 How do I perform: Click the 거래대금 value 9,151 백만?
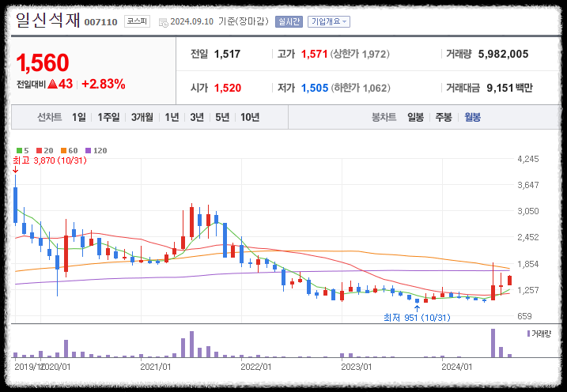(509, 88)
